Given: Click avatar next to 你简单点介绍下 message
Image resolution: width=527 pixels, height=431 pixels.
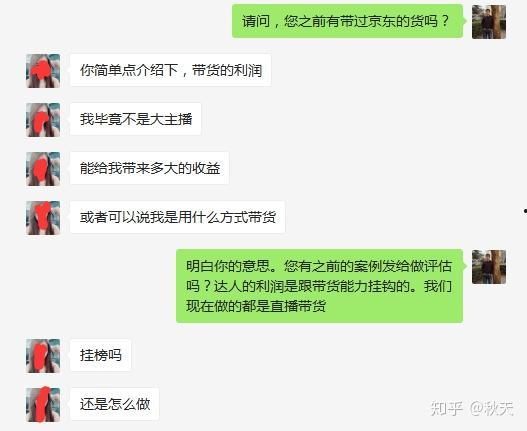Looking at the screenshot, I should [43, 71].
